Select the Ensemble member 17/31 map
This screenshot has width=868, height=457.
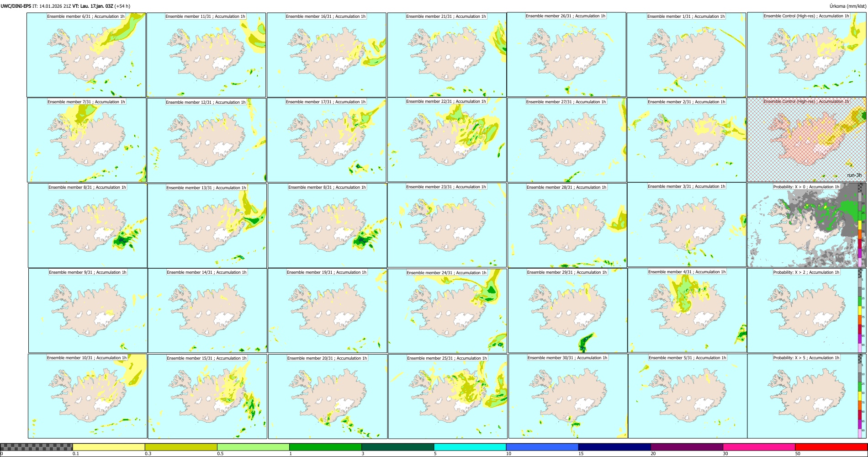[x=327, y=140]
